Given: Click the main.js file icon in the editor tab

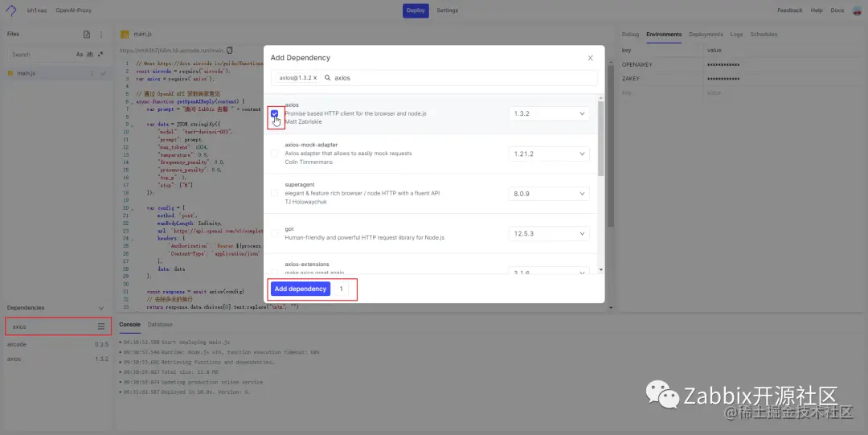Looking at the screenshot, I should (125, 35).
